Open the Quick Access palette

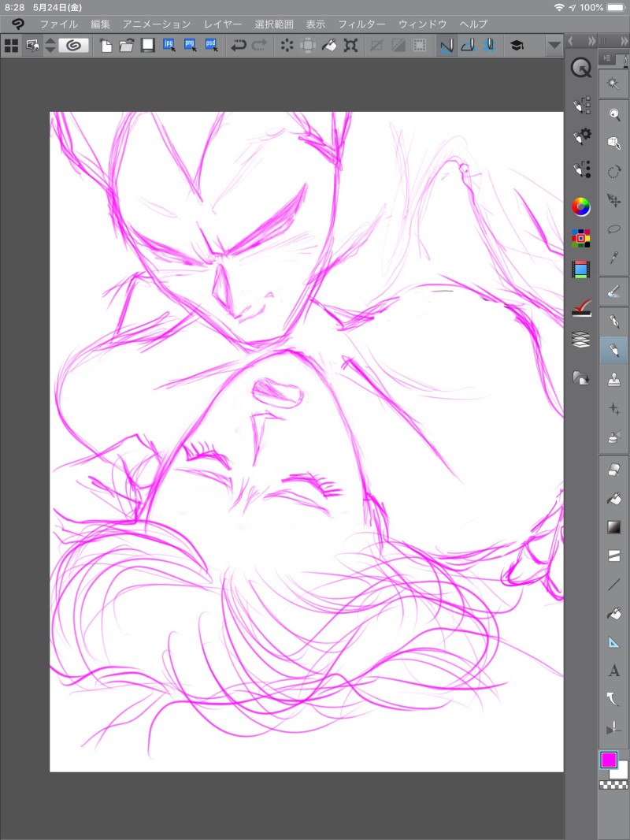pyautogui.click(x=580, y=69)
